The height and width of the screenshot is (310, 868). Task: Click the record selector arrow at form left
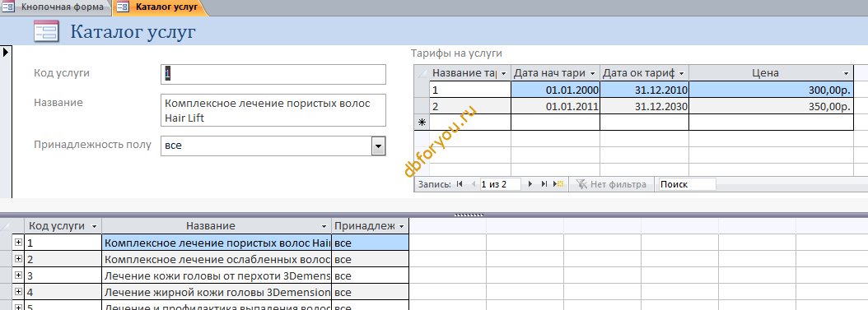pos(6,52)
